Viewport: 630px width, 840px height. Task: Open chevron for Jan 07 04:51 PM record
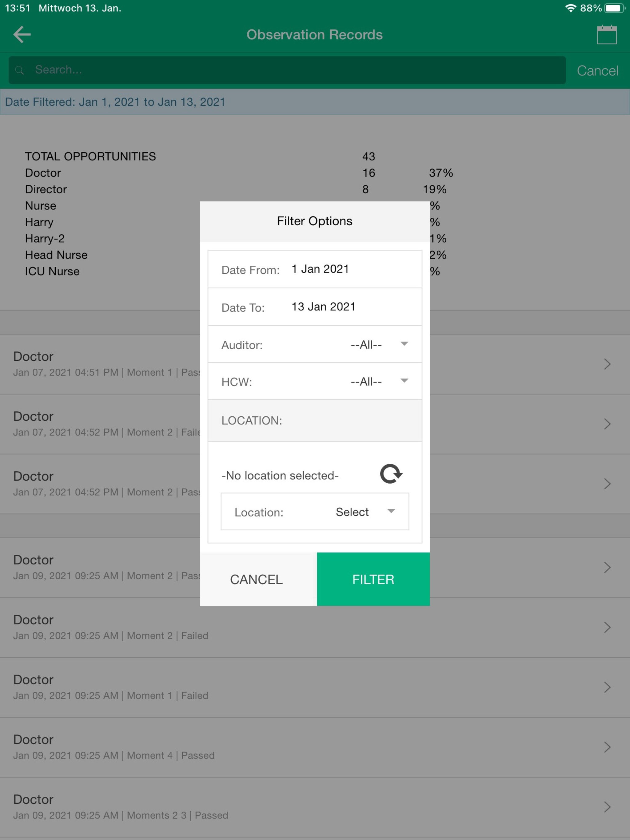coord(607,364)
